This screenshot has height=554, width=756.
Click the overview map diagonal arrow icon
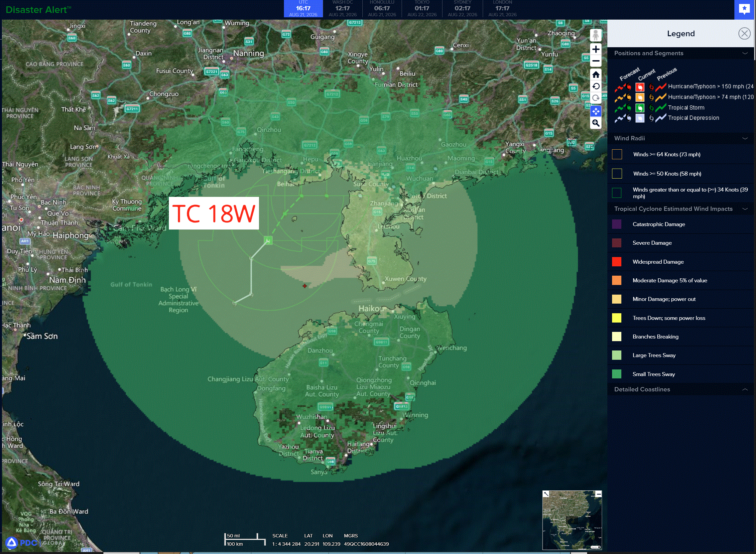(x=546, y=494)
